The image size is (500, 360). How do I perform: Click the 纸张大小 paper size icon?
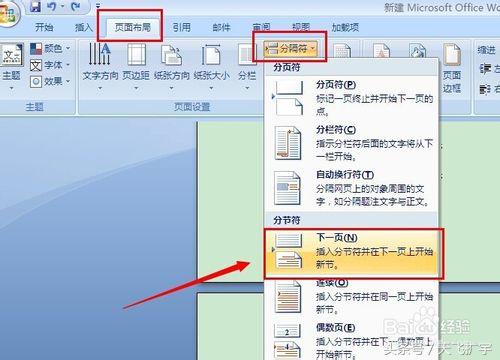(x=211, y=55)
